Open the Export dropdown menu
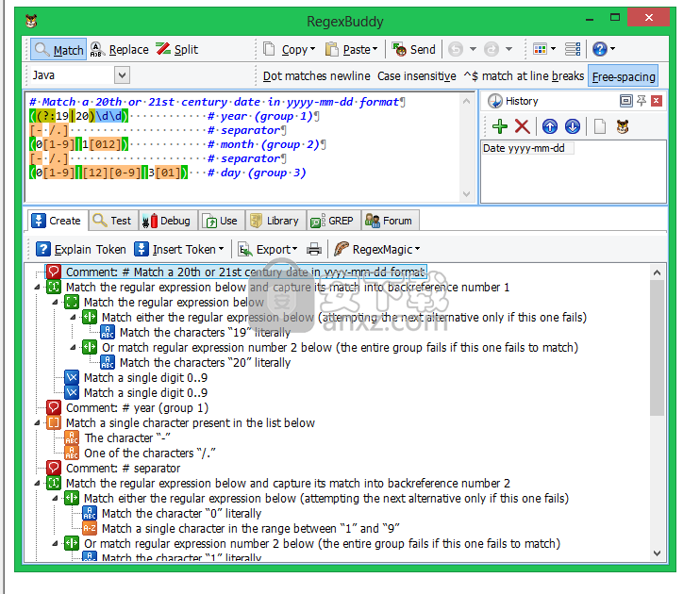Viewport: 700px width, 594px height. click(x=267, y=249)
